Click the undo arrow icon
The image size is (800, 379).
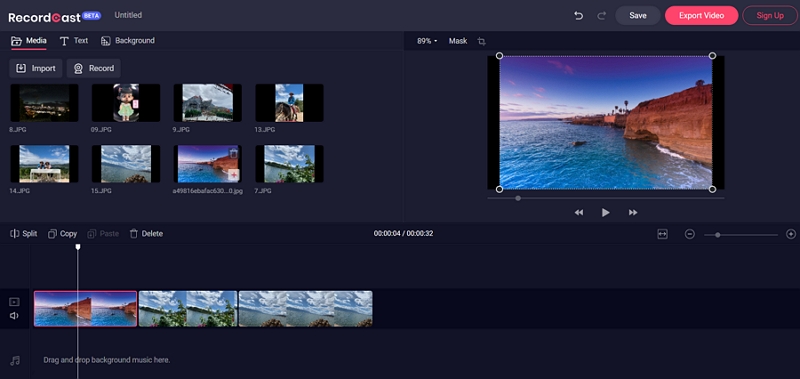pos(579,16)
